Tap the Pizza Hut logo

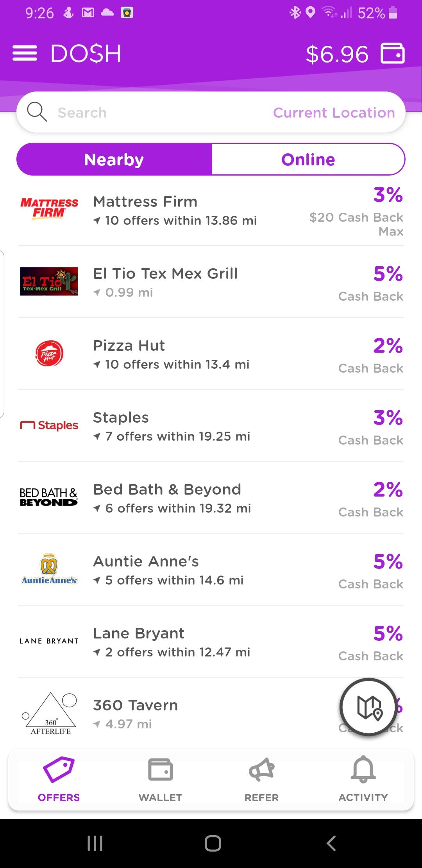point(49,354)
